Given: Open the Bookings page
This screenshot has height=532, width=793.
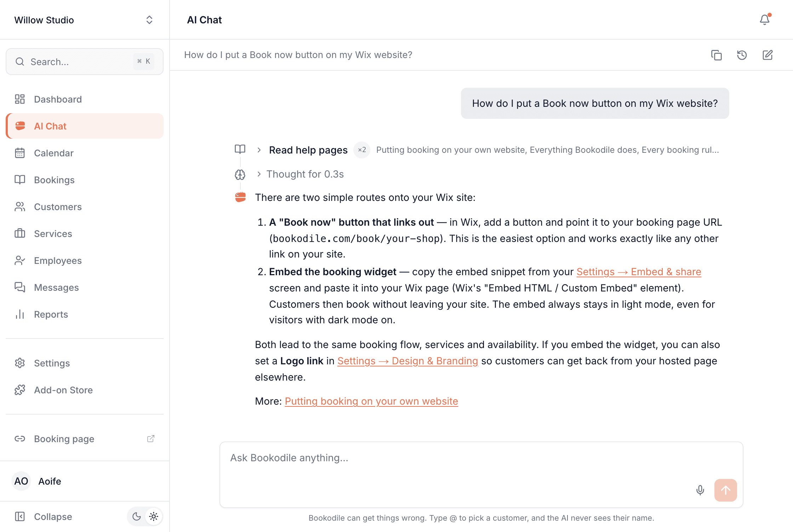Looking at the screenshot, I should pos(84,180).
